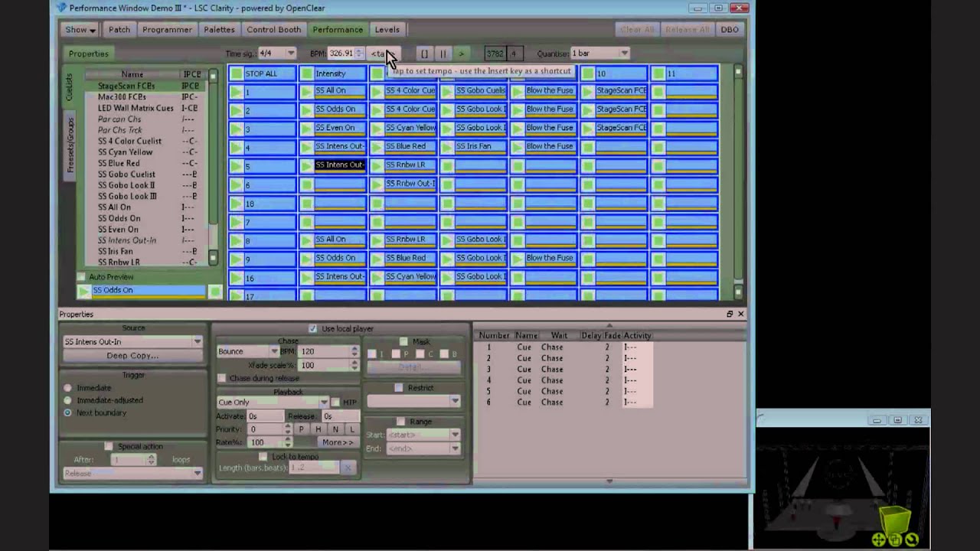Click the DBO button
Image resolution: width=980 pixels, height=551 pixels.
730,30
